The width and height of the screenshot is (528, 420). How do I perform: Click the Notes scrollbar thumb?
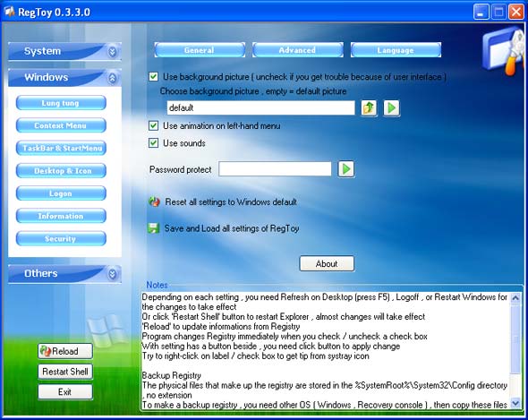[515, 339]
